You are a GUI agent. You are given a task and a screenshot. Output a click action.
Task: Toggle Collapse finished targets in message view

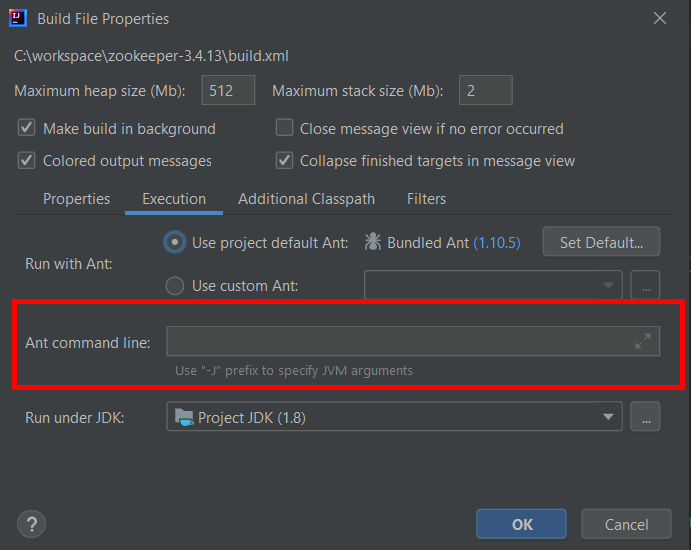coord(284,160)
